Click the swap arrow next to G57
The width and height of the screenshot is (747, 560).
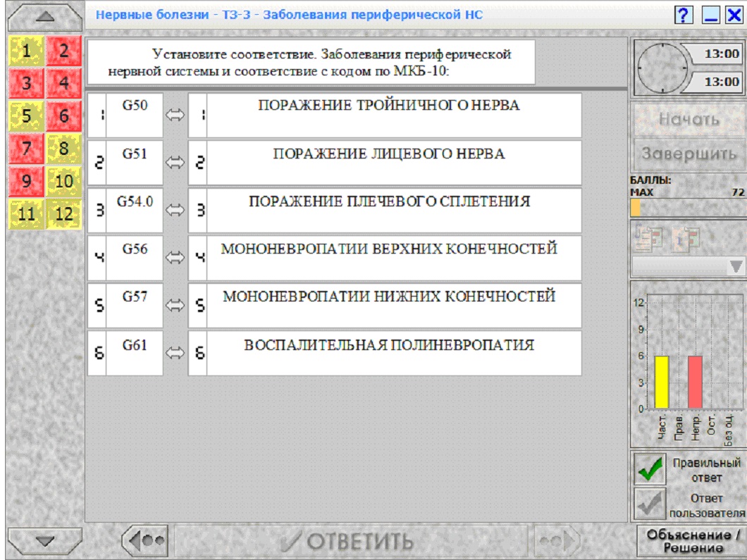[x=175, y=305]
